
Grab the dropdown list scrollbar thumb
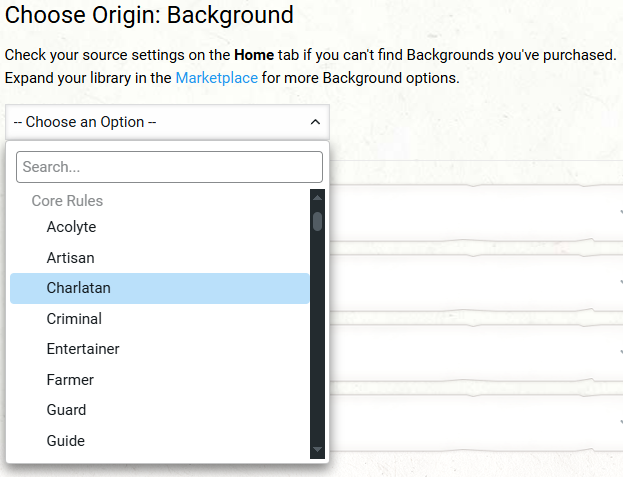click(318, 220)
